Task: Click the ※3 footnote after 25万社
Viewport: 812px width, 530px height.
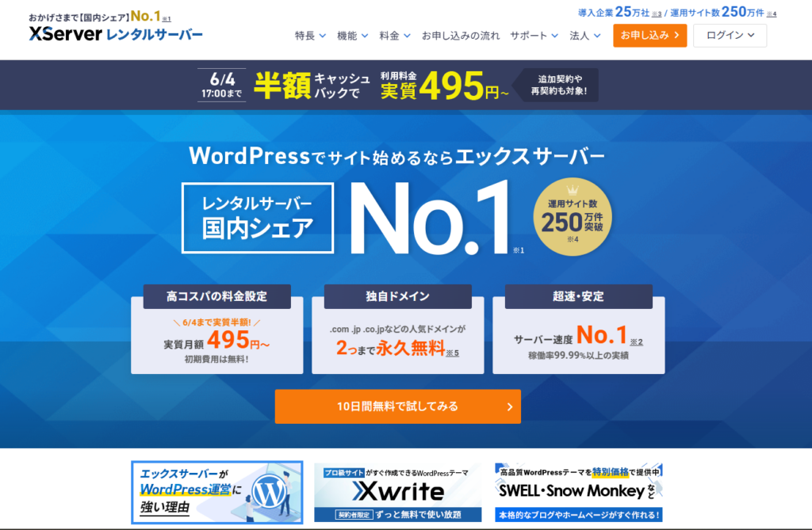Action: tap(656, 14)
